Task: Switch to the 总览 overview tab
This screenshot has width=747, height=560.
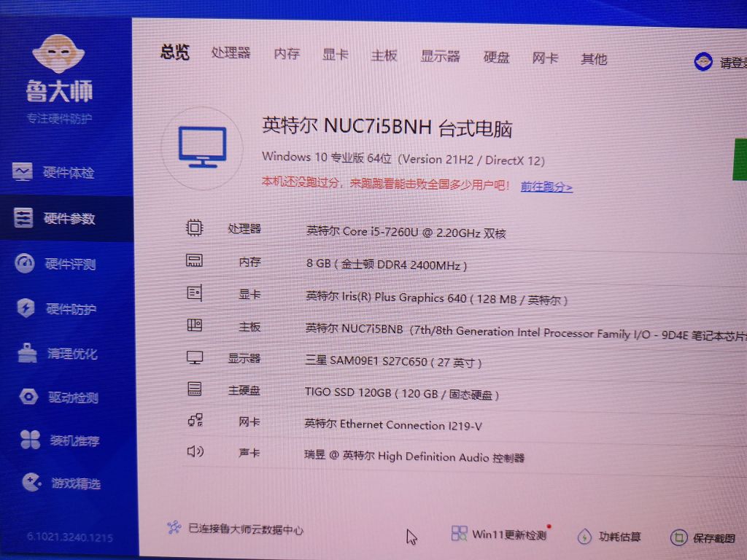Action: coord(175,52)
